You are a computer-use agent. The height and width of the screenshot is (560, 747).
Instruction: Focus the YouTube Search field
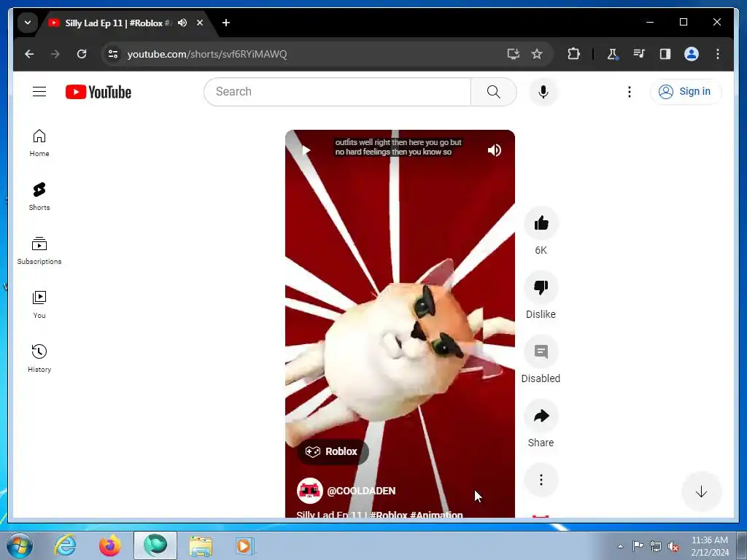coord(337,91)
